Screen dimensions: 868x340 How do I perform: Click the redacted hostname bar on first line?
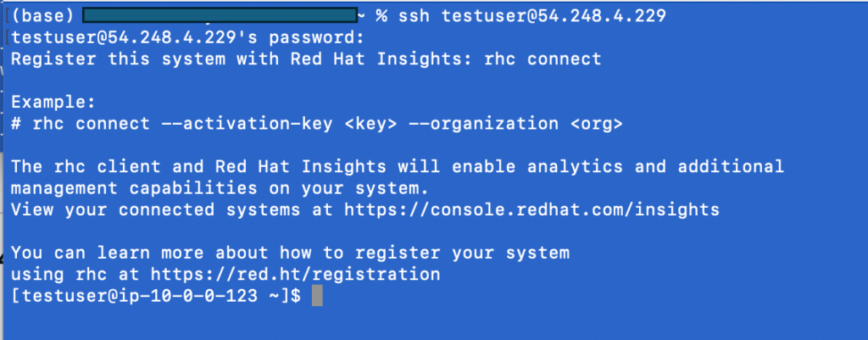coord(220,16)
